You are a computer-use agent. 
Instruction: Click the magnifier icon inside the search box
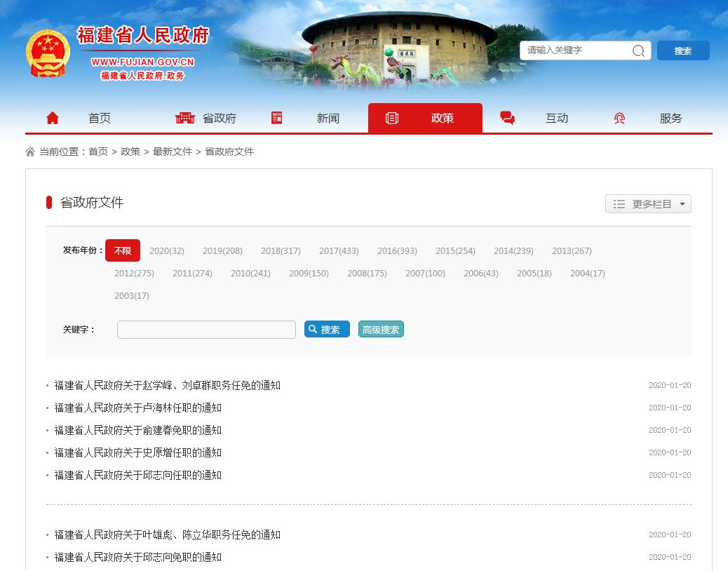point(637,51)
